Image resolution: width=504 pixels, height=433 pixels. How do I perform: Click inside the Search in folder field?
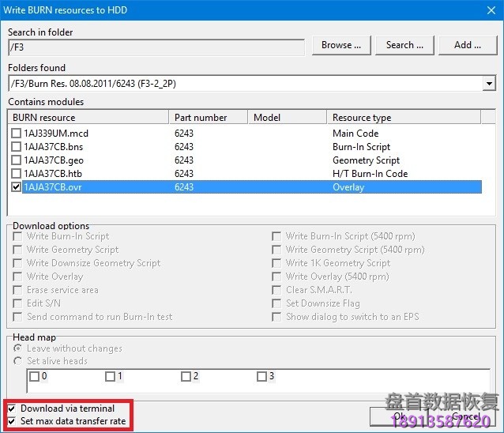tap(156, 47)
